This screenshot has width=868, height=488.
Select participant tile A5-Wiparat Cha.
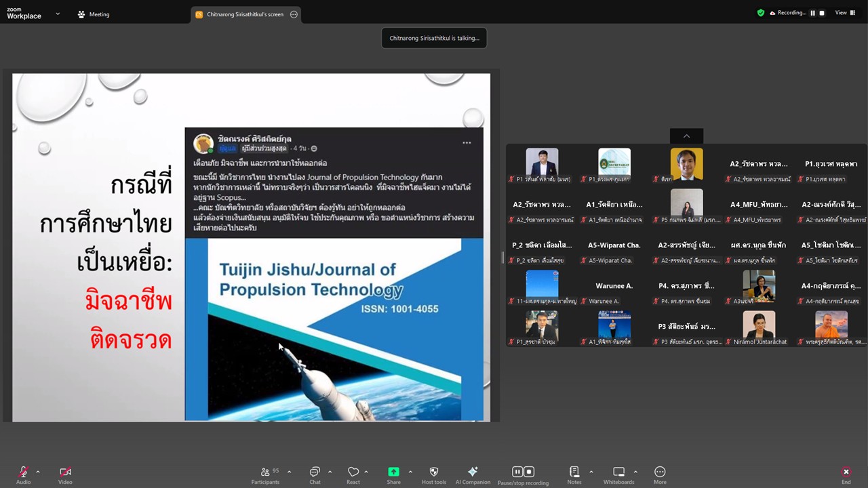[614, 247]
